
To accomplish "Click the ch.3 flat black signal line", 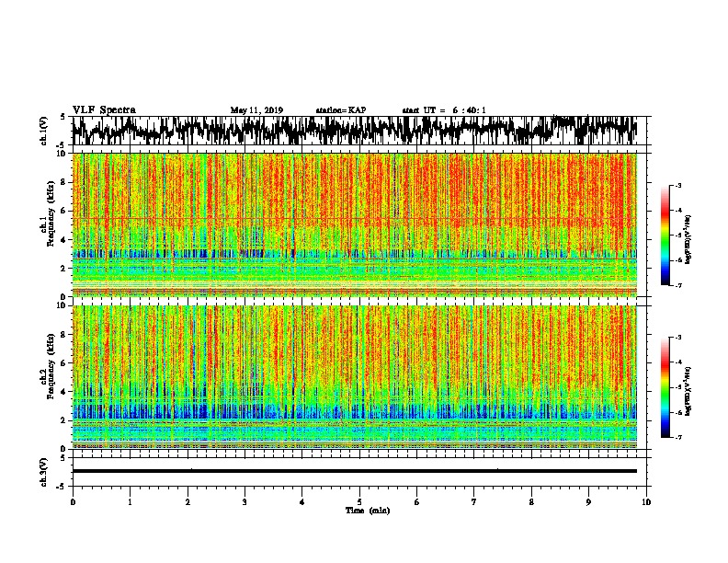I will pyautogui.click(x=355, y=471).
